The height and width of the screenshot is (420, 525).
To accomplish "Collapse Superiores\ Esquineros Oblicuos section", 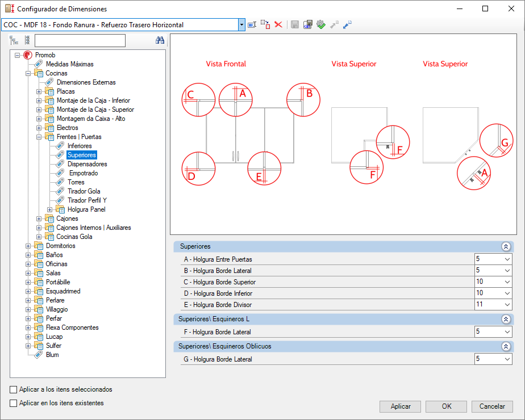I will (506, 346).
